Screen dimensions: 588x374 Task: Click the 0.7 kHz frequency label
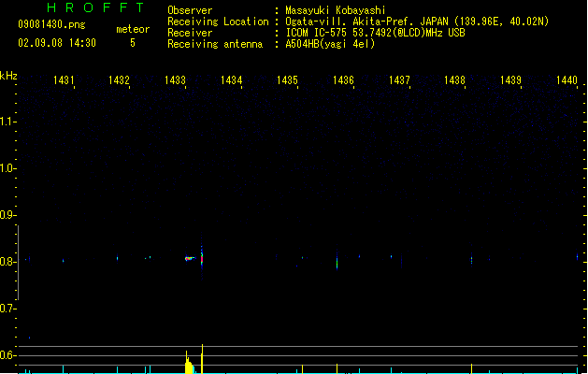point(7,309)
